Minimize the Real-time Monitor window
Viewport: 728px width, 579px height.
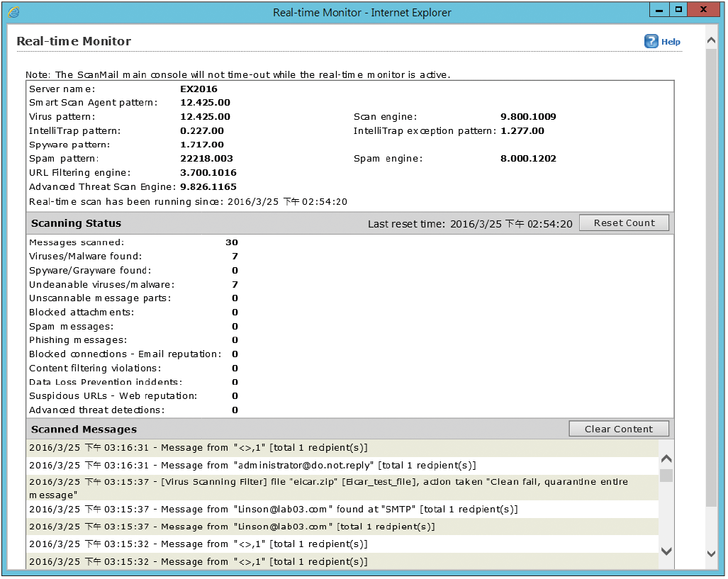(659, 10)
